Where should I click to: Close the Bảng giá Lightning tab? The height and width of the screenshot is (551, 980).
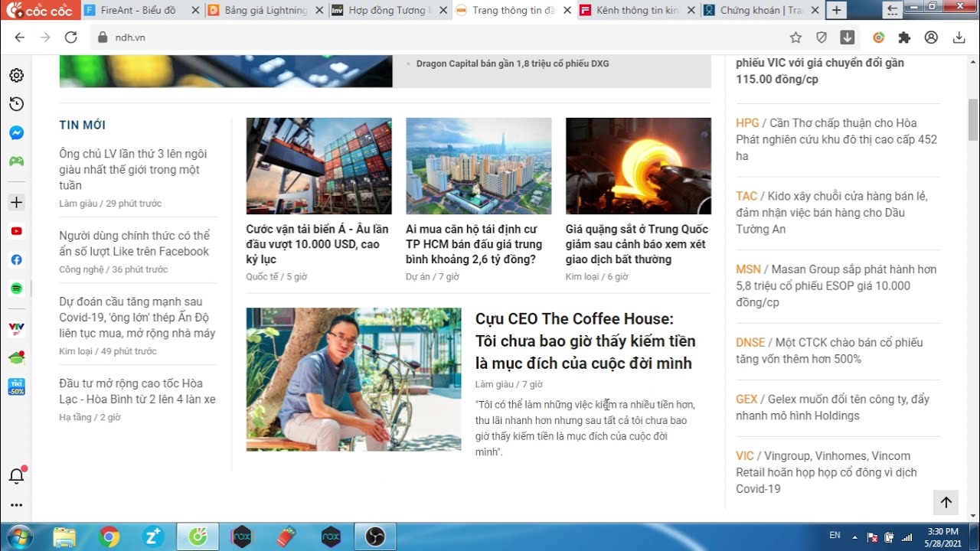(x=318, y=11)
